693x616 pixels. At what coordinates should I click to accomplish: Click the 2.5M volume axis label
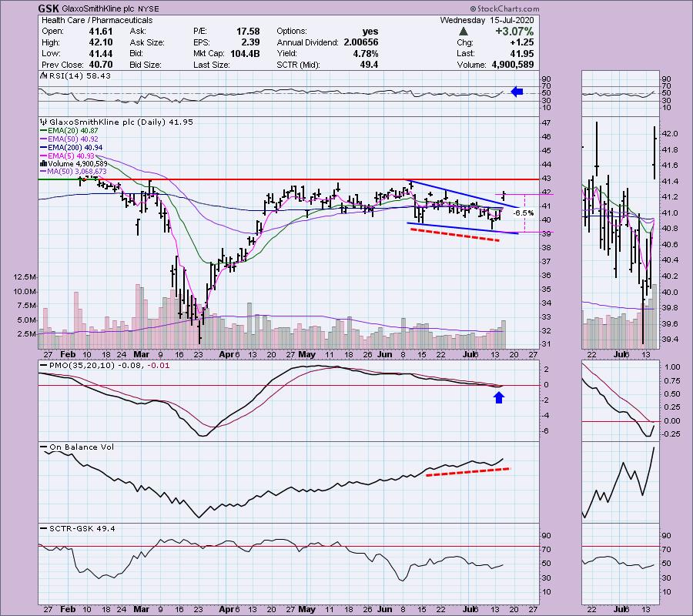(x=26, y=334)
